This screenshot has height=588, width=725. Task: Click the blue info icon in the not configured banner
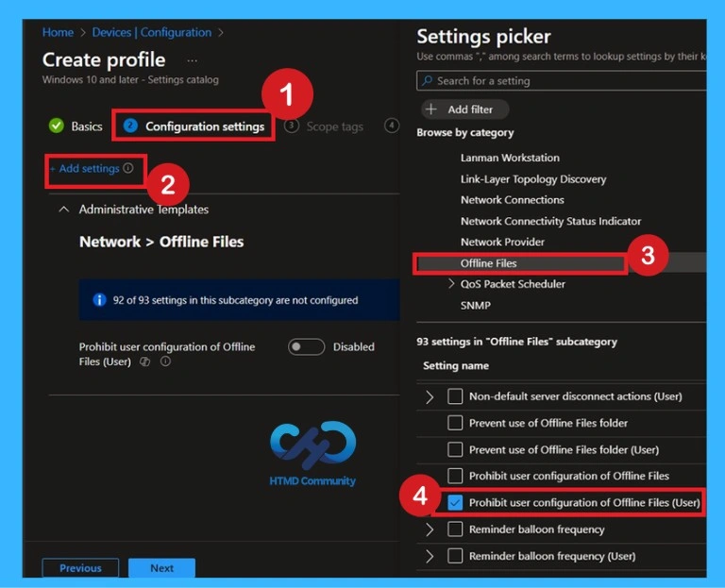[x=99, y=300]
